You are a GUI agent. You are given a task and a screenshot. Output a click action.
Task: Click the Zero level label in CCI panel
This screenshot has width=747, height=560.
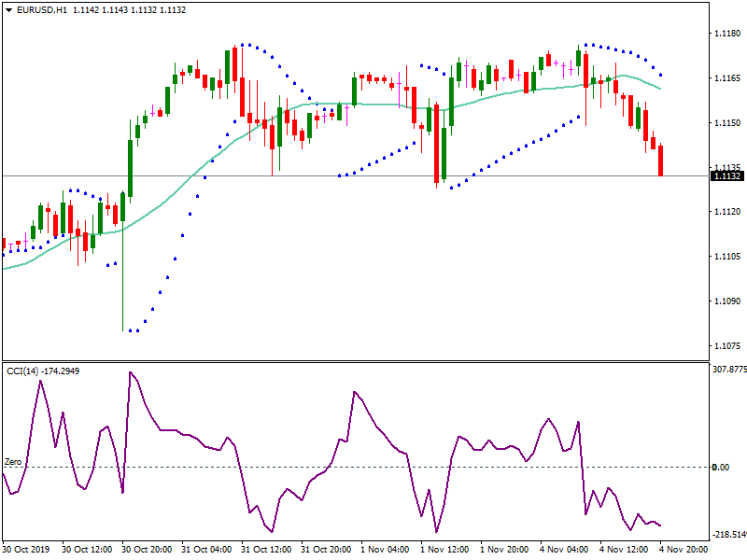point(13,462)
